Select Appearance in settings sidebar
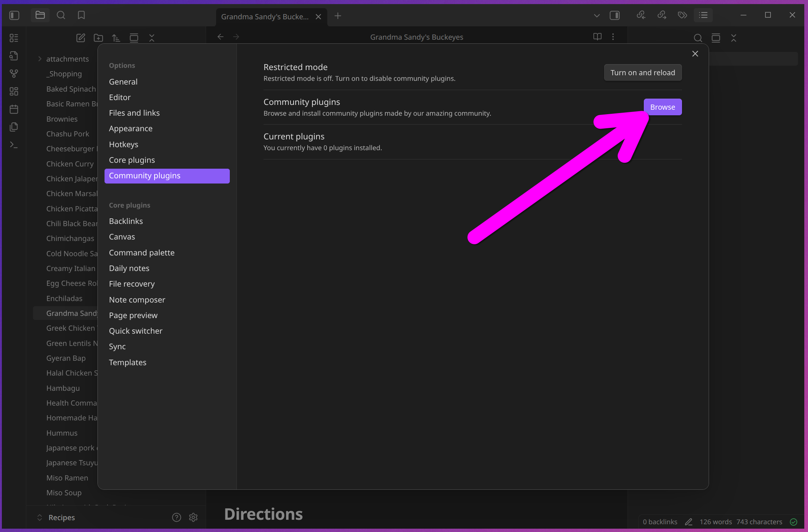808x532 pixels. coord(130,128)
